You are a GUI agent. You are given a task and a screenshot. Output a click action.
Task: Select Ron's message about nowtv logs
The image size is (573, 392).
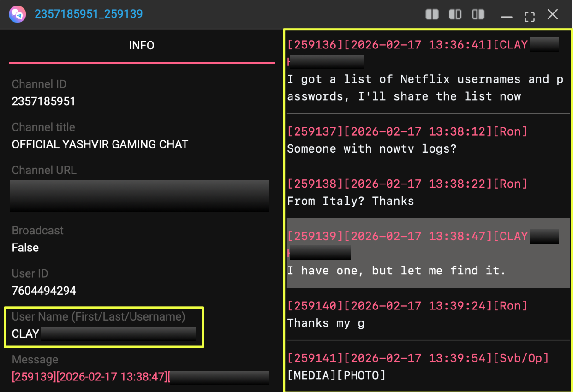(x=371, y=148)
